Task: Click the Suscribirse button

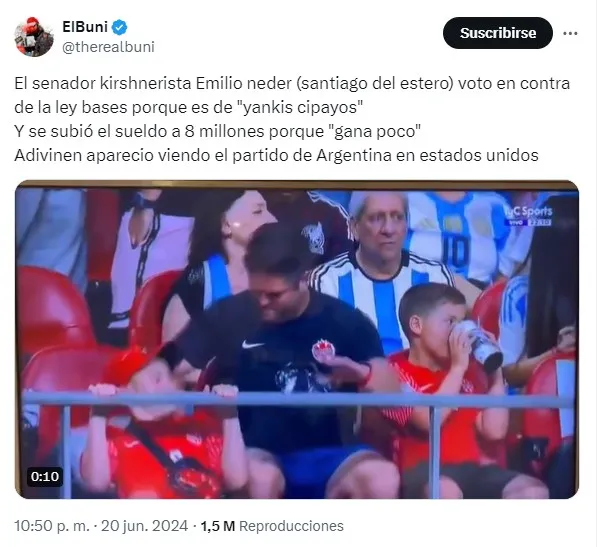Action: click(498, 33)
